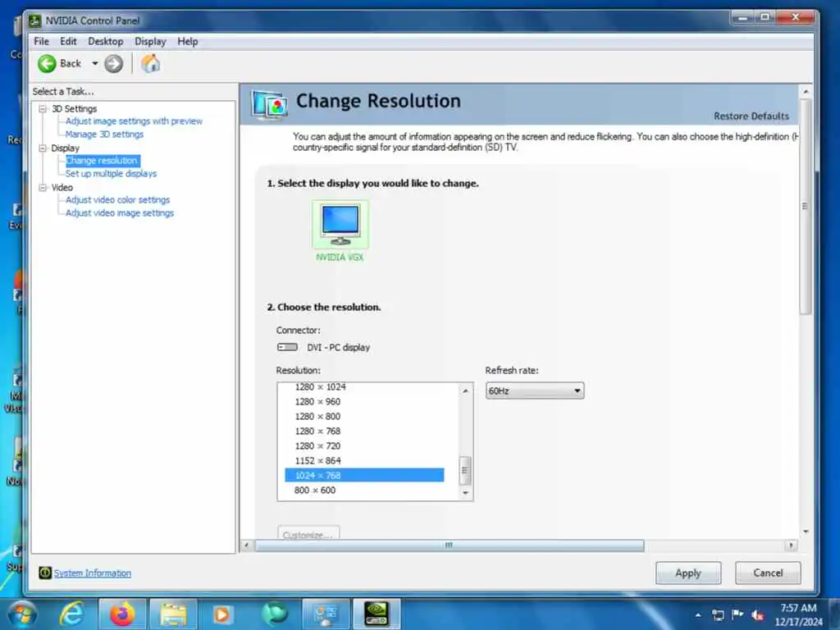840x630 pixels.
Task: Open the control panel taskbar icon
Action: (326, 614)
